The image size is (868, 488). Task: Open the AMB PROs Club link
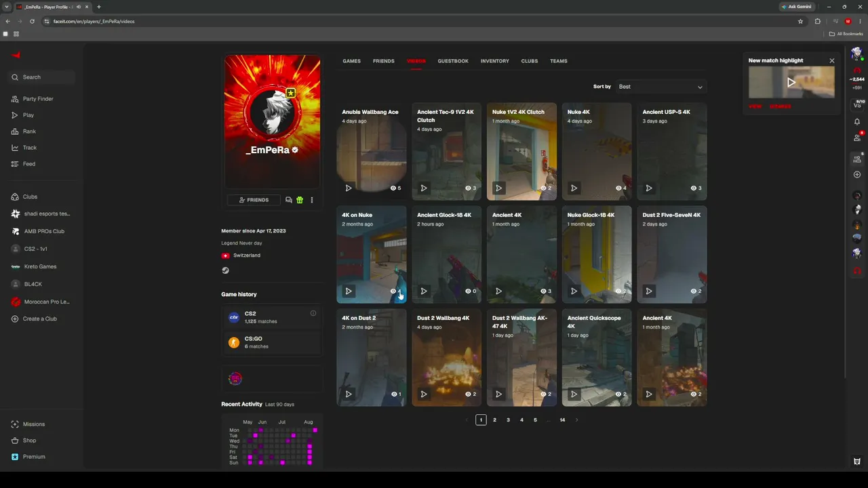click(x=38, y=232)
